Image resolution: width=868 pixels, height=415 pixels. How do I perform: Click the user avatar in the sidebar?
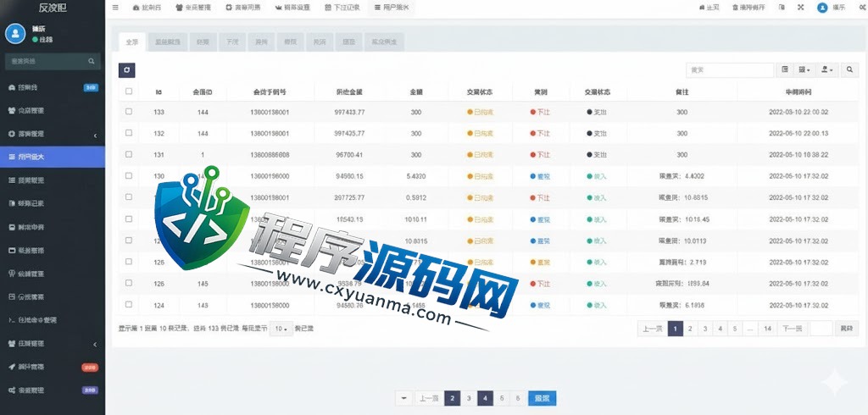[x=15, y=34]
